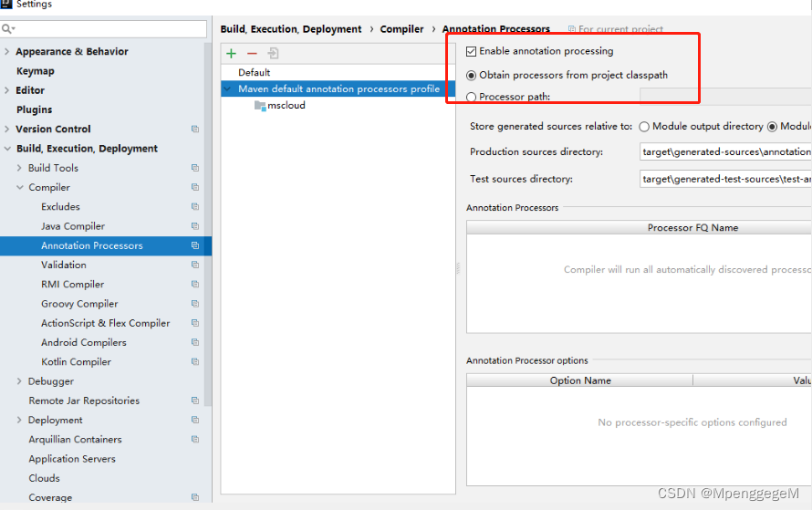Viewport: 812px width, 510px height.
Task: Open the Java Compiler settings
Action: [x=73, y=226]
